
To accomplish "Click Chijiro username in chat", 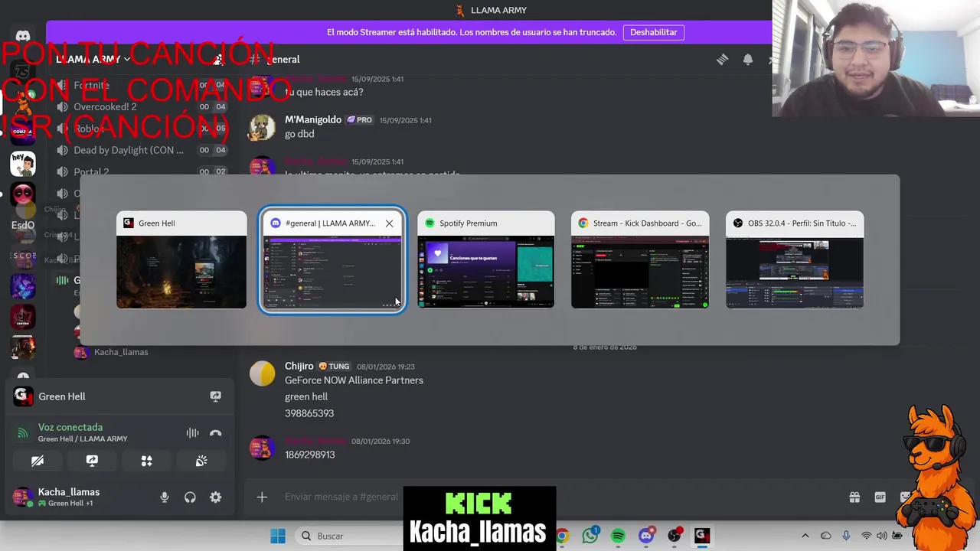I will (x=299, y=367).
